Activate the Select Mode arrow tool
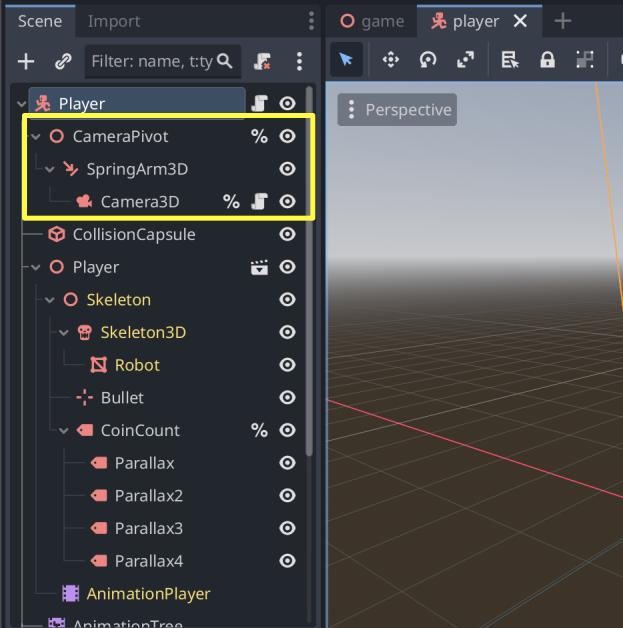 click(346, 60)
